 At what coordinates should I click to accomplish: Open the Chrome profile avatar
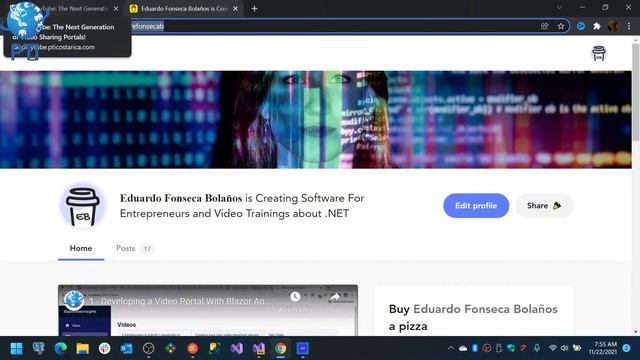point(613,26)
